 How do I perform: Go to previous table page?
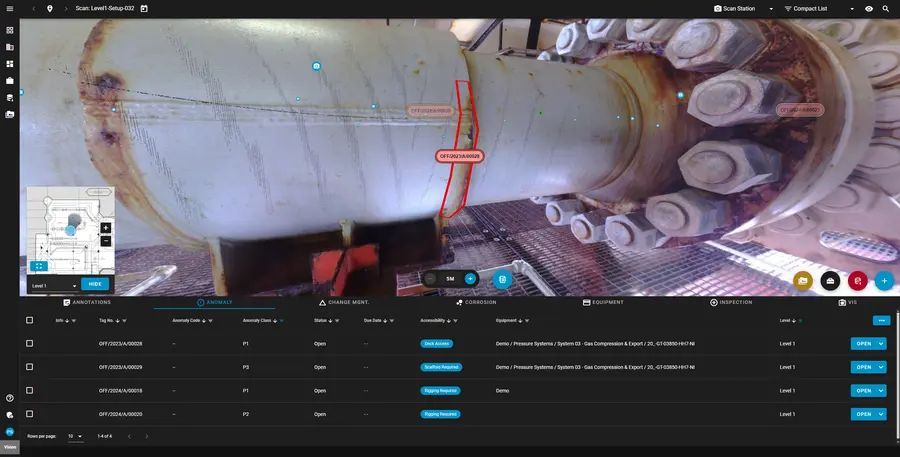[129, 436]
